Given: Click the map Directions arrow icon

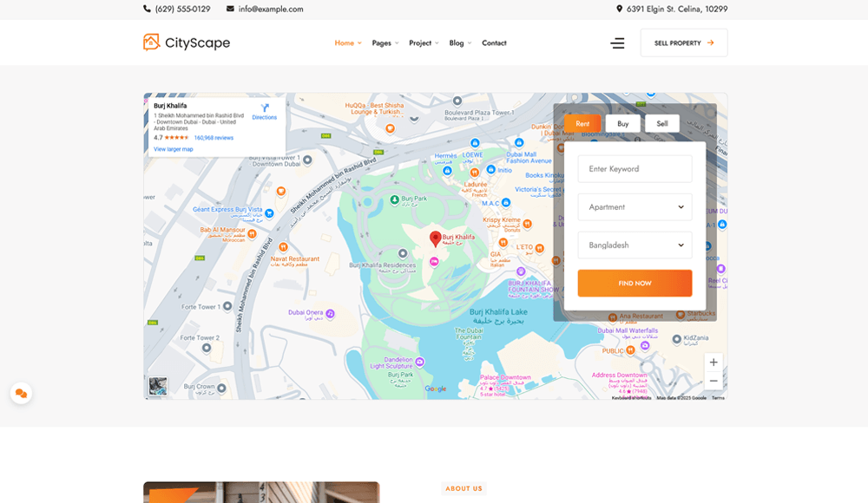Looking at the screenshot, I should 265,108.
